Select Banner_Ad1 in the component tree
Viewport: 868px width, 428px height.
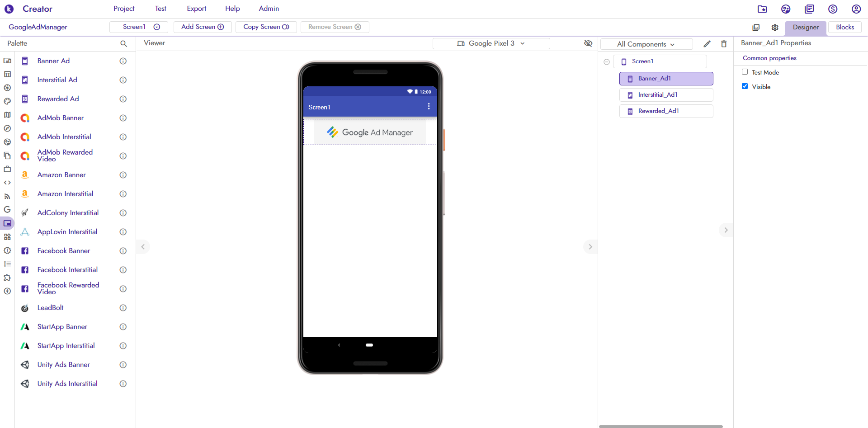pos(666,79)
